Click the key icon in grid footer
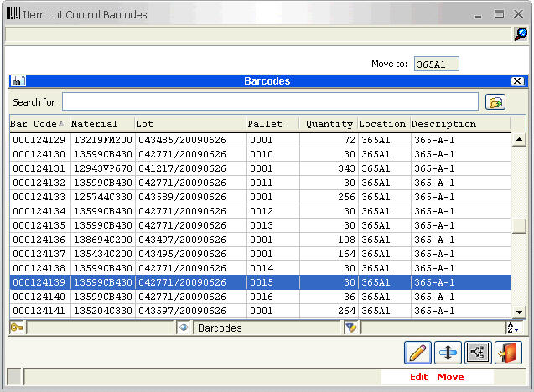 pos(18,328)
